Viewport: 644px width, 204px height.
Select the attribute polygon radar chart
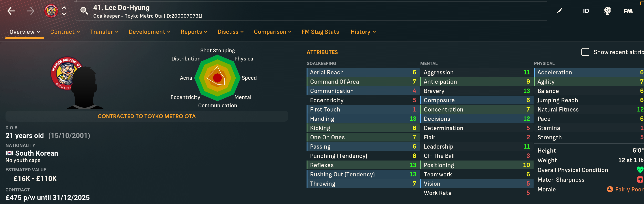(x=218, y=78)
